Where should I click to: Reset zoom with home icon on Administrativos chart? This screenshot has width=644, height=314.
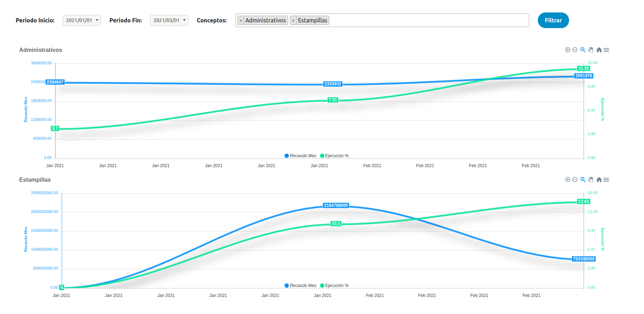click(599, 50)
